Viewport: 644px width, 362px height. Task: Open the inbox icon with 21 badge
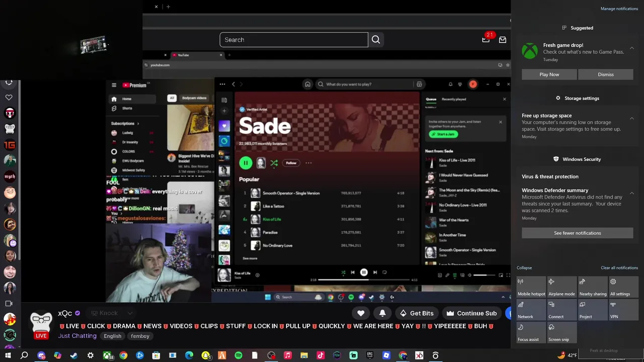pyautogui.click(x=486, y=39)
